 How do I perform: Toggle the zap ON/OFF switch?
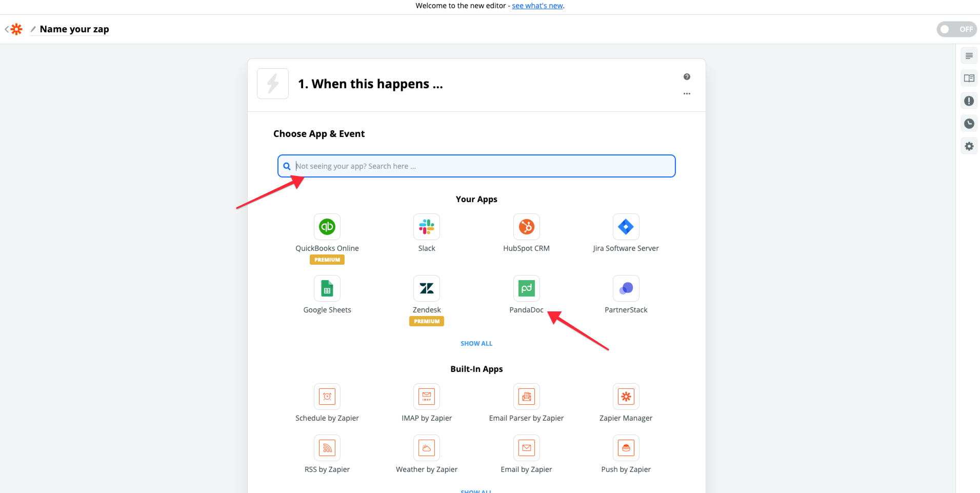coord(956,29)
